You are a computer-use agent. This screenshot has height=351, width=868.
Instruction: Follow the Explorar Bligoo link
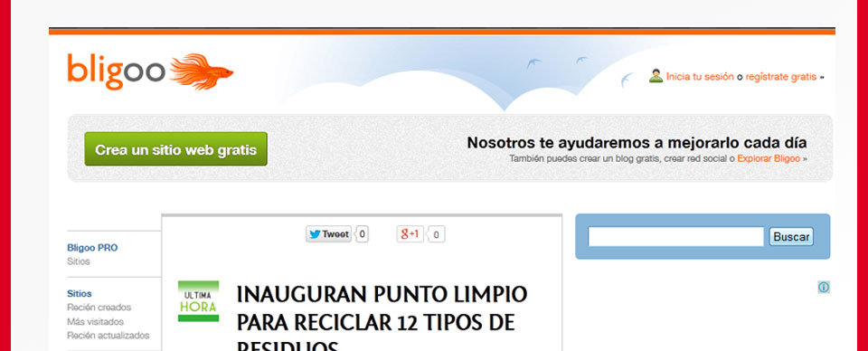(x=769, y=158)
